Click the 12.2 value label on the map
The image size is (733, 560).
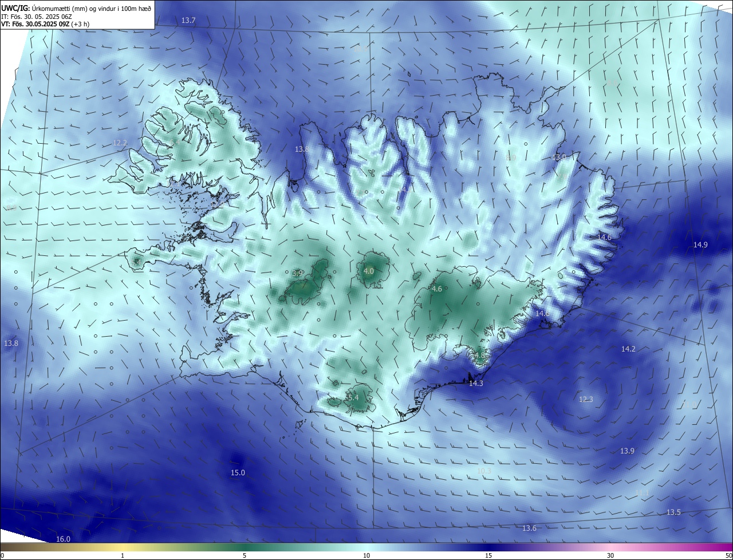point(120,143)
